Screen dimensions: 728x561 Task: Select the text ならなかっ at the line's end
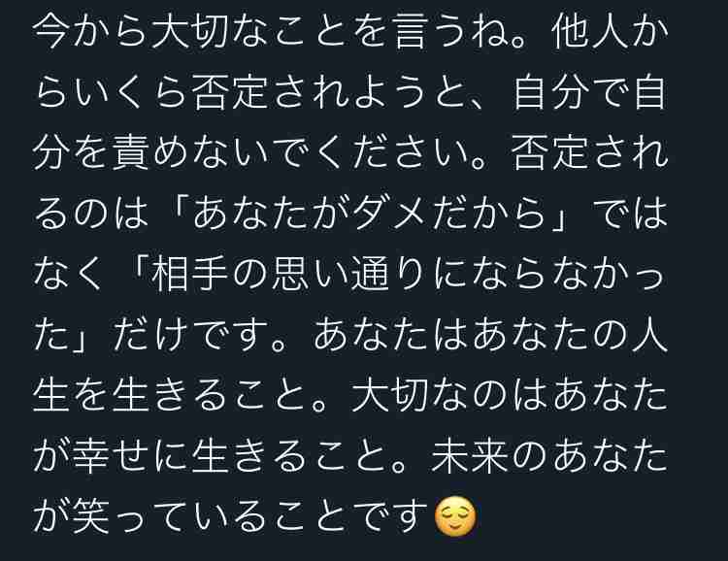[x=571, y=275]
